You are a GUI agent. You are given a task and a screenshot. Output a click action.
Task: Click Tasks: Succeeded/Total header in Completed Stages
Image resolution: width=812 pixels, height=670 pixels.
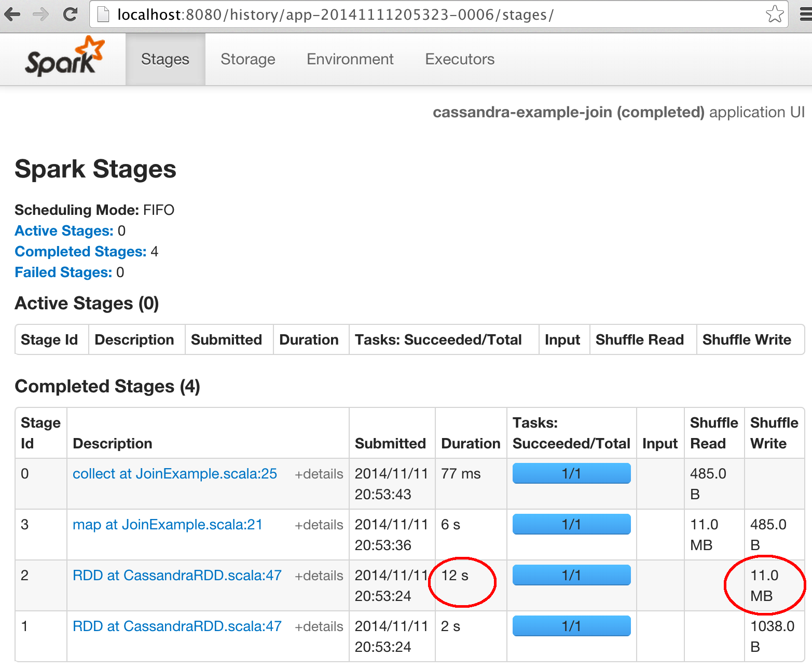point(571,433)
